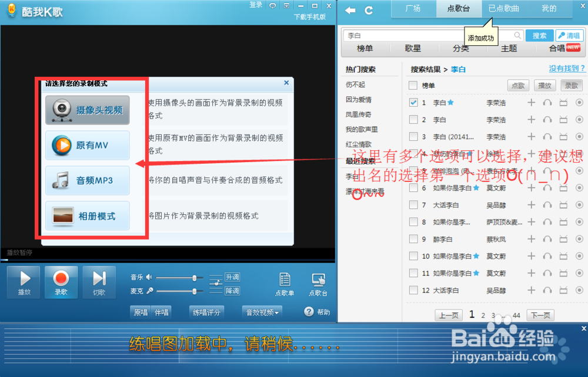The image size is (588, 377).
Task: Open the 榜单 category
Action: tap(365, 48)
